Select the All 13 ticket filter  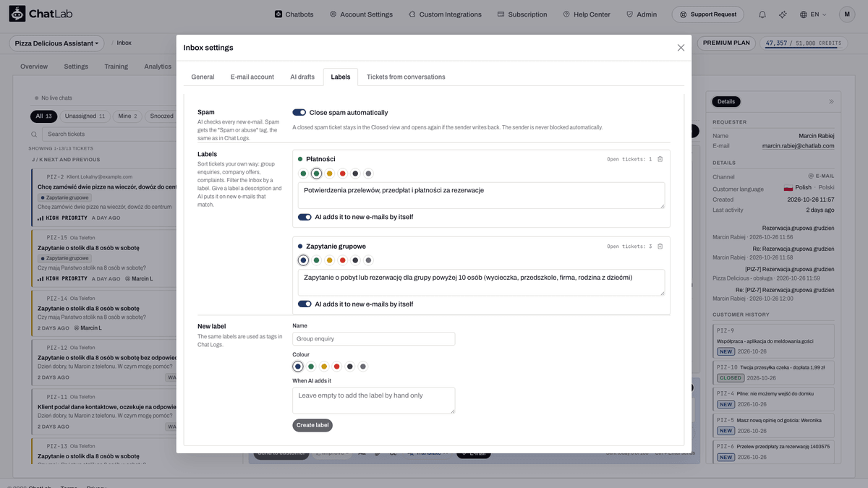click(x=44, y=116)
